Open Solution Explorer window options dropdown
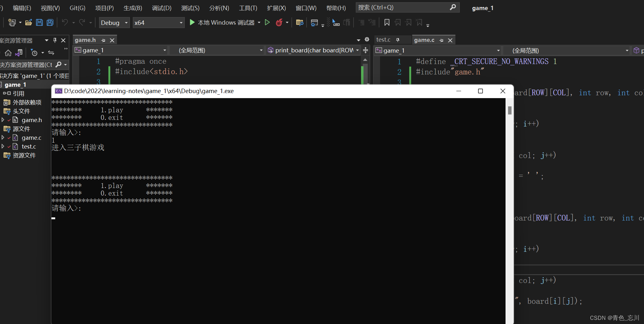 (x=47, y=40)
